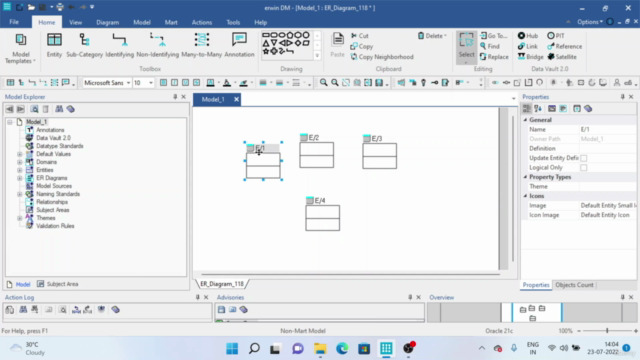Expand the Domains tree node
The width and height of the screenshot is (640, 360).
pyautogui.click(x=20, y=162)
